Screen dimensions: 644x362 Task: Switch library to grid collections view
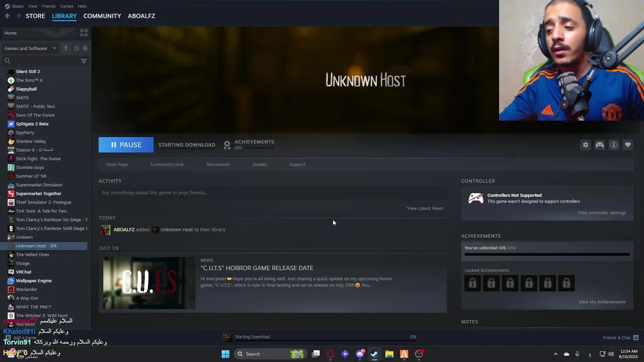(84, 33)
